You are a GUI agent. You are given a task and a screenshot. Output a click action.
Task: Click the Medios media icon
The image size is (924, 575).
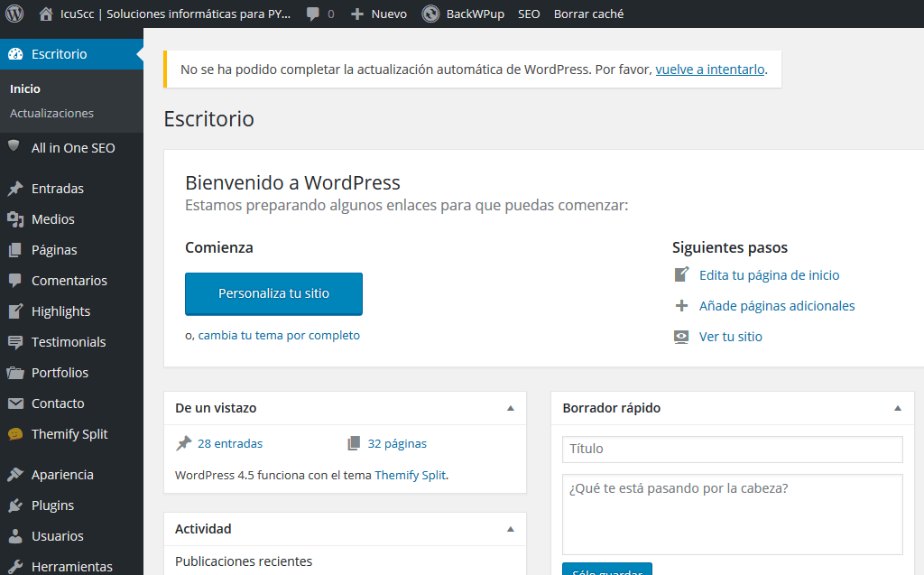point(15,219)
